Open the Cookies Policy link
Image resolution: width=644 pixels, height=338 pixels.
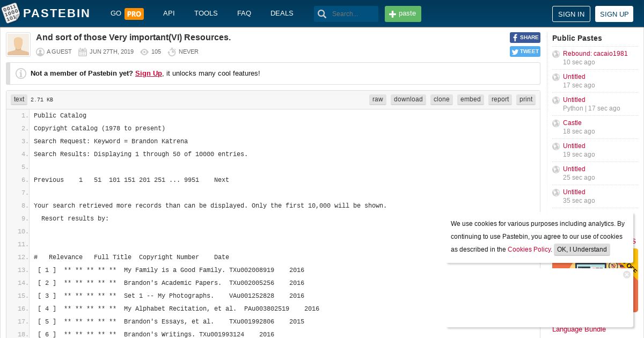[529, 249]
